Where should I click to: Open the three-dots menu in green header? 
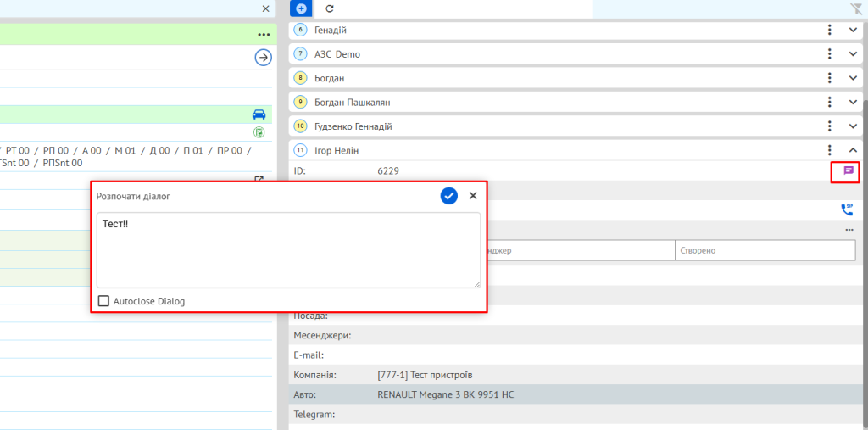264,35
